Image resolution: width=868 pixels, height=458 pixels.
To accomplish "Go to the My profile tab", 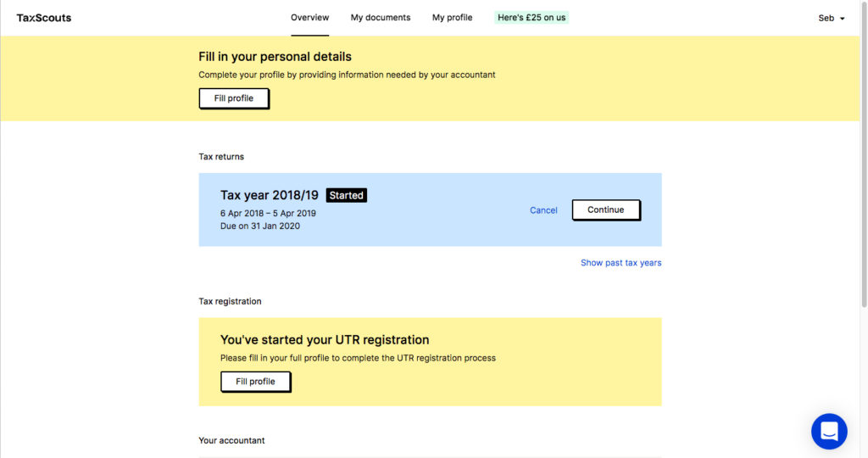I will [x=452, y=18].
